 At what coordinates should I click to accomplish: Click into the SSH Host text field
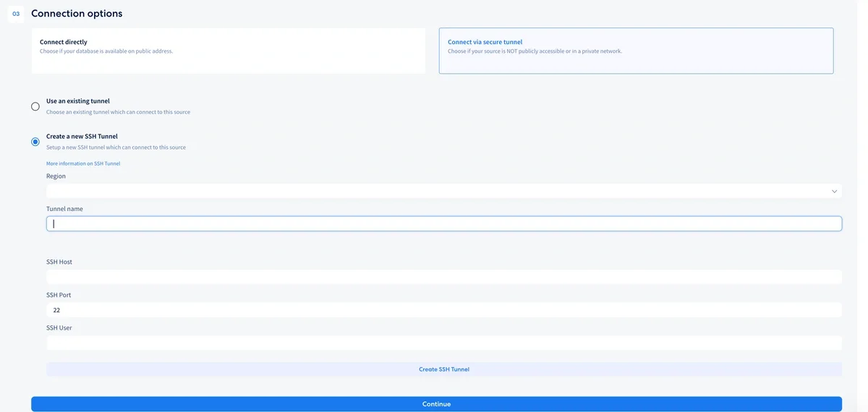[x=443, y=277]
